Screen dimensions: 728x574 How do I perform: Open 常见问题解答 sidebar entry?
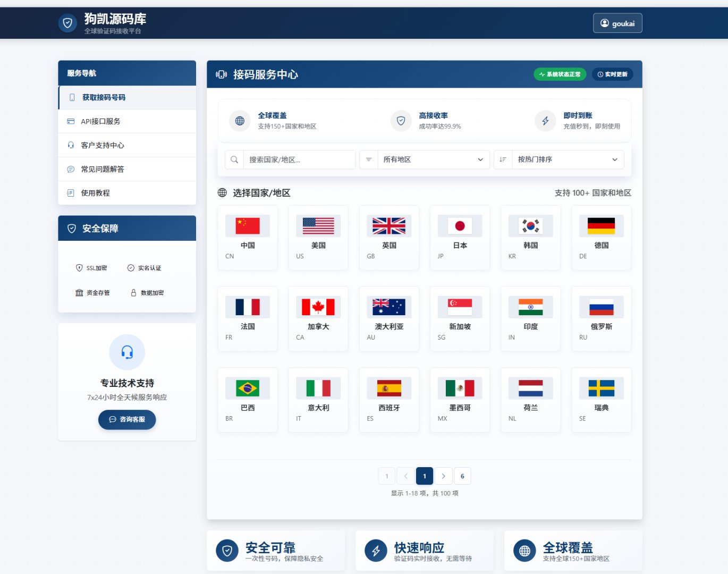pyautogui.click(x=127, y=169)
